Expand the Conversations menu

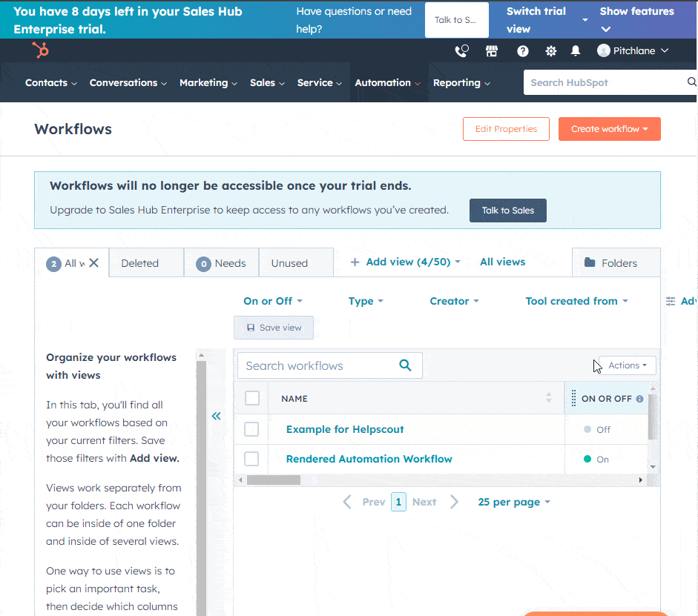click(128, 83)
